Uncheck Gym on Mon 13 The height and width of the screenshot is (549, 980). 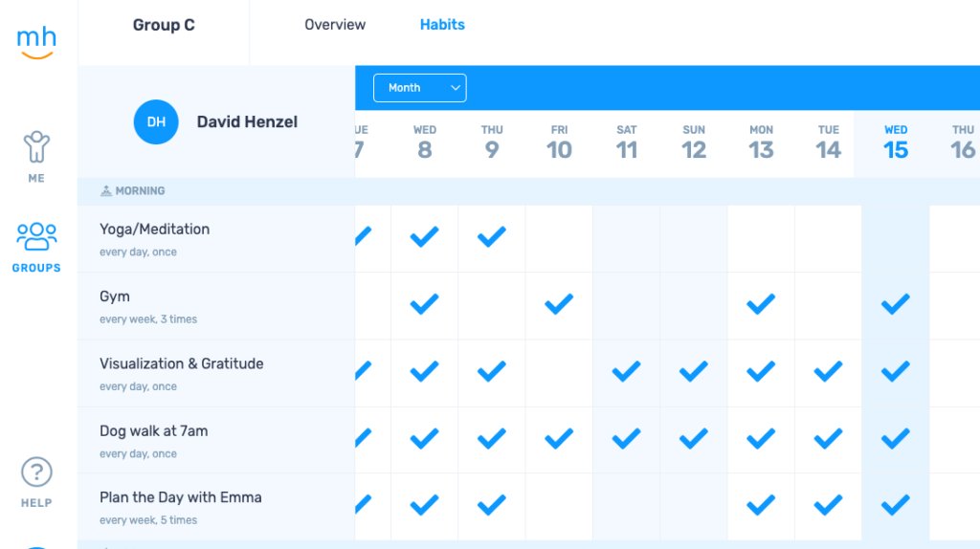click(761, 305)
